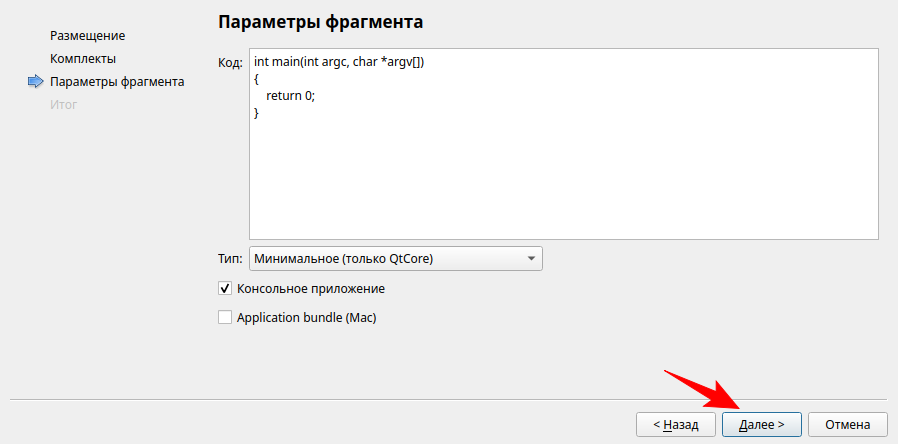The height and width of the screenshot is (444, 898).
Task: Click the Код: field label
Action: coord(230,62)
